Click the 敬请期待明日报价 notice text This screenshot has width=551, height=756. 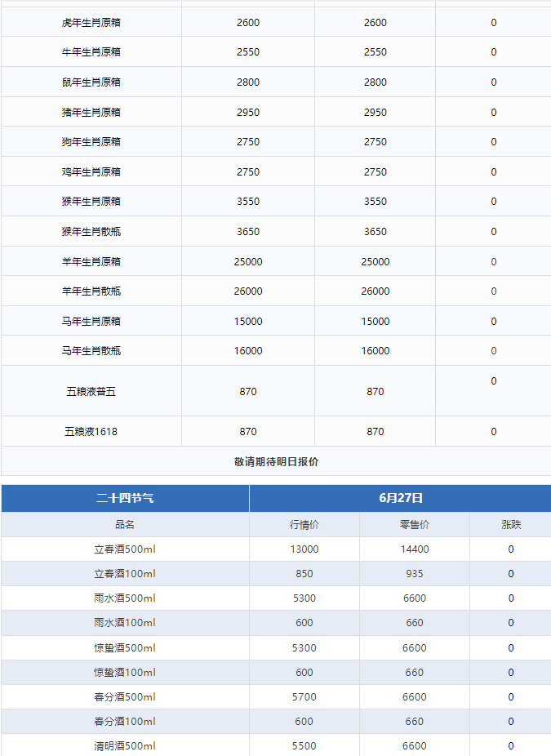click(x=276, y=461)
